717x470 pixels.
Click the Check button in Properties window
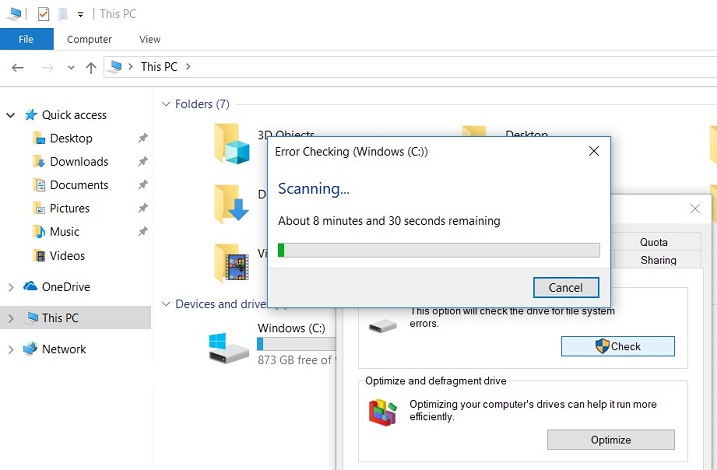point(617,346)
